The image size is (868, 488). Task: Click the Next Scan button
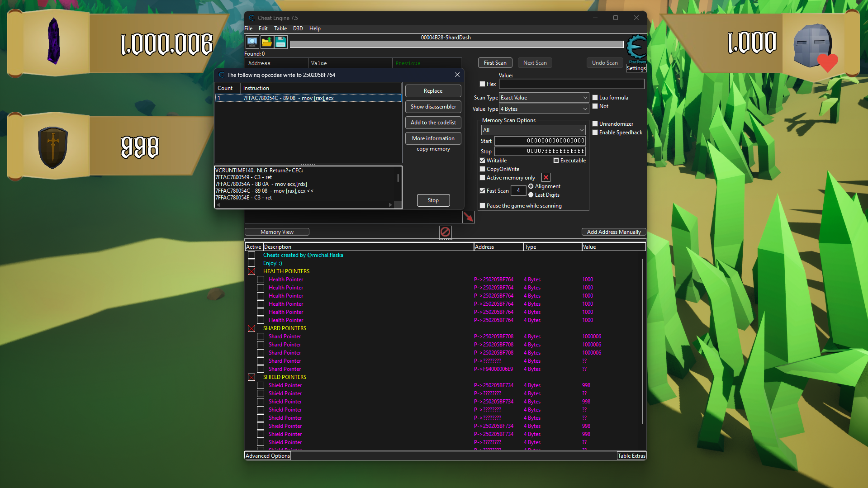click(x=535, y=63)
